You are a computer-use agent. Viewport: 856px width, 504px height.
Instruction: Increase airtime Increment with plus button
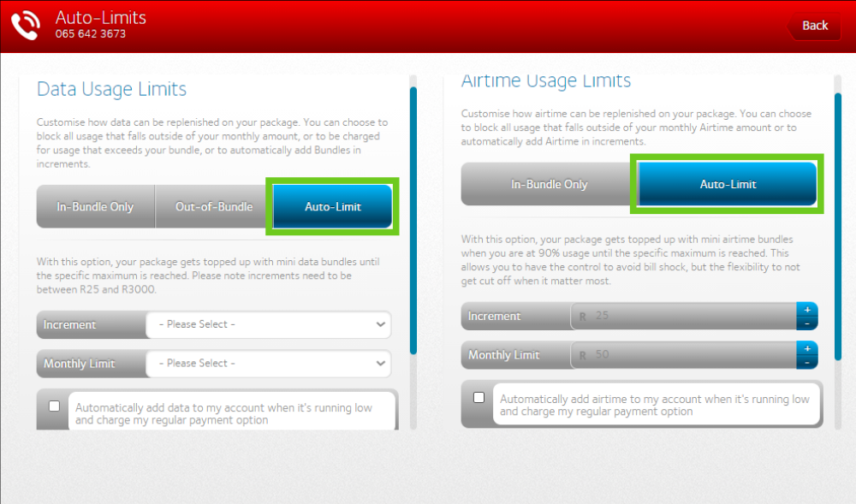tap(806, 309)
